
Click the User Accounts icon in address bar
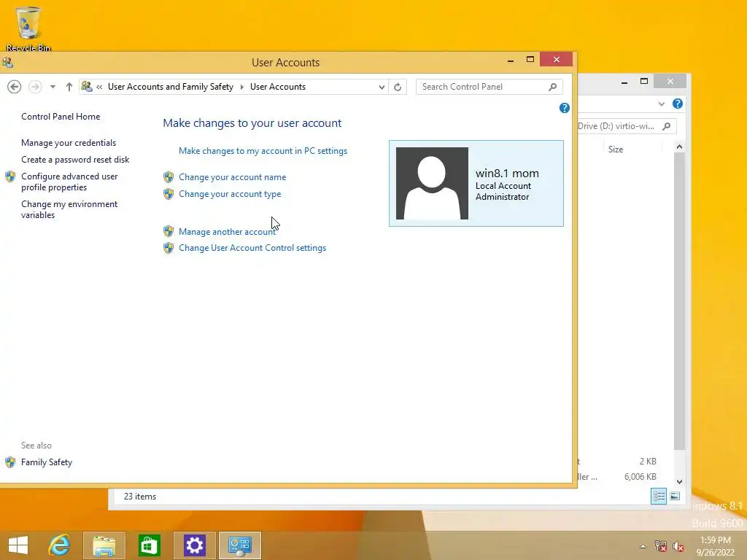click(87, 87)
